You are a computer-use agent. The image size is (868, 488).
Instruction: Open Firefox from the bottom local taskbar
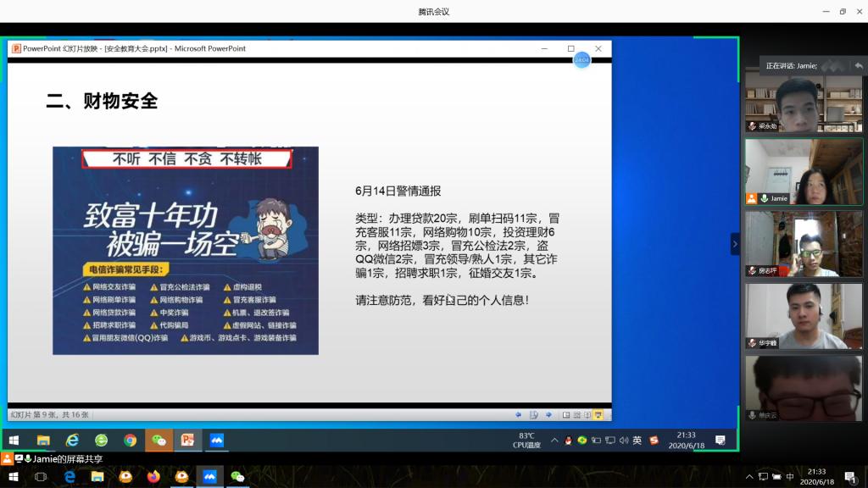tap(153, 477)
